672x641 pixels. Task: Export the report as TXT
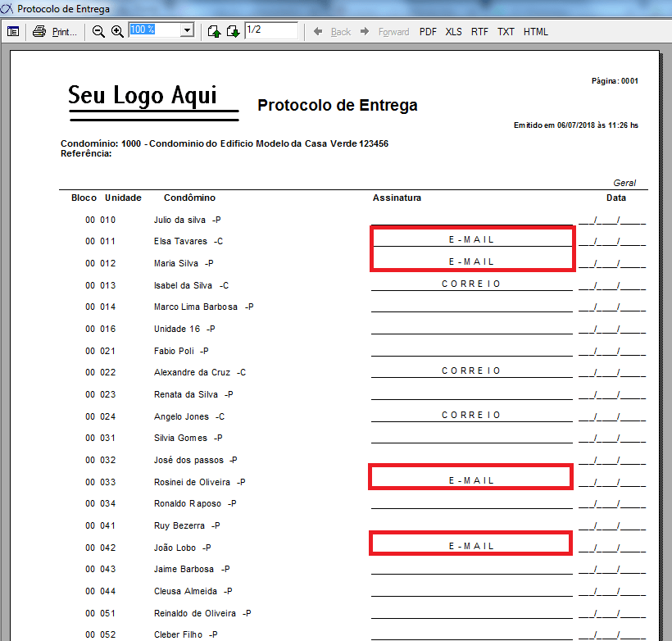pyautogui.click(x=506, y=31)
